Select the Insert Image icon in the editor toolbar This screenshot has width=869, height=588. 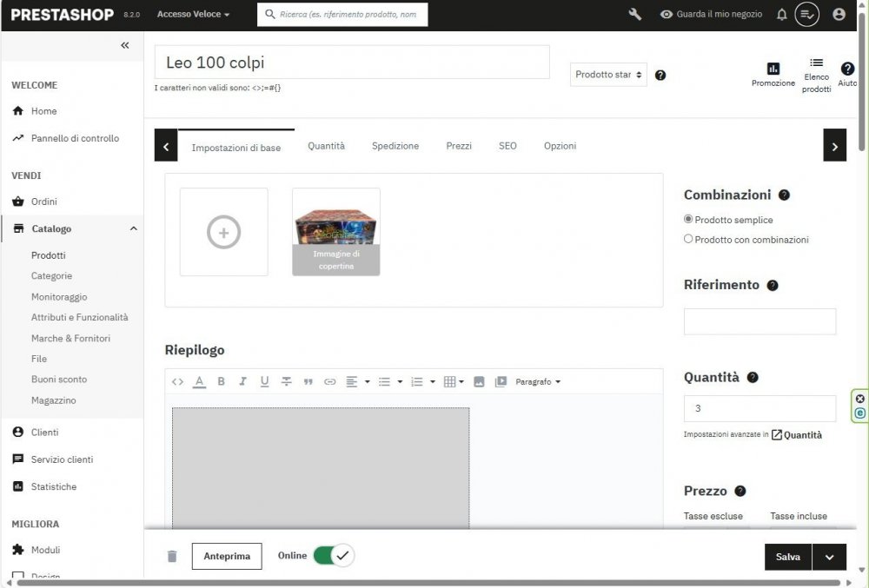tap(478, 380)
